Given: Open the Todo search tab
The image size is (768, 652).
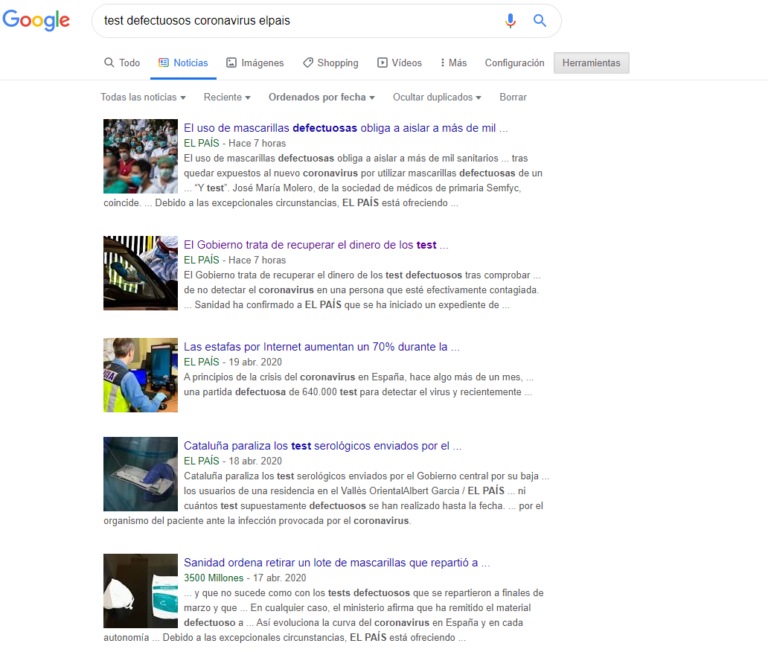Looking at the screenshot, I should [x=122, y=63].
